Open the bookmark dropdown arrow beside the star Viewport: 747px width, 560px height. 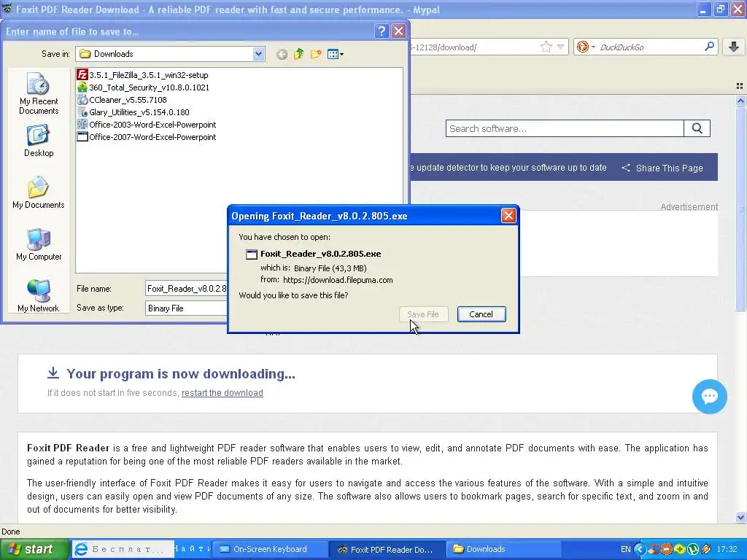click(561, 47)
